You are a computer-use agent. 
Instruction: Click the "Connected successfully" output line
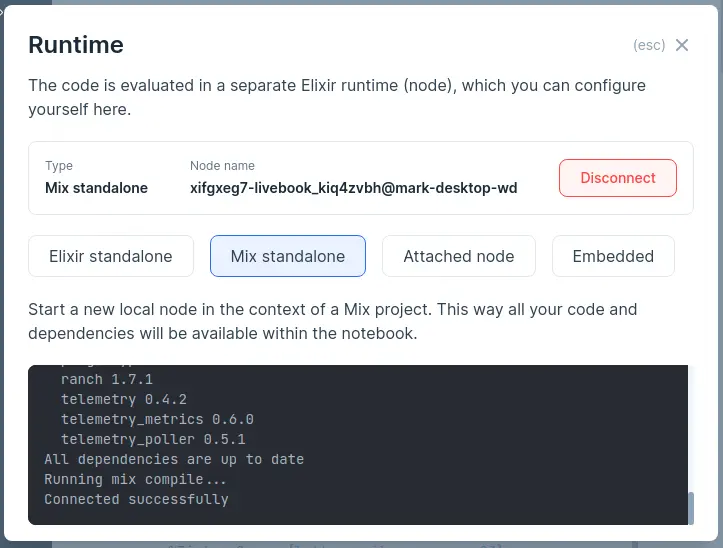pos(136,499)
